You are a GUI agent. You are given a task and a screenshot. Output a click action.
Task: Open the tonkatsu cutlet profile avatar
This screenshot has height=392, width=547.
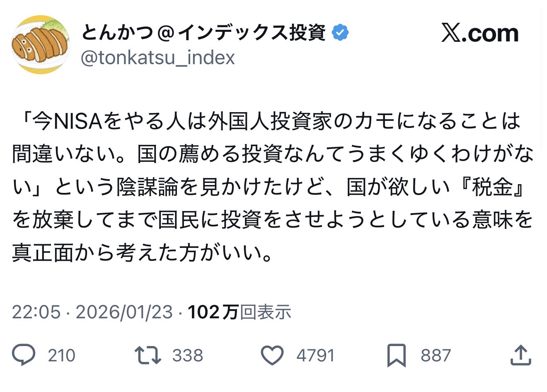tap(41, 45)
